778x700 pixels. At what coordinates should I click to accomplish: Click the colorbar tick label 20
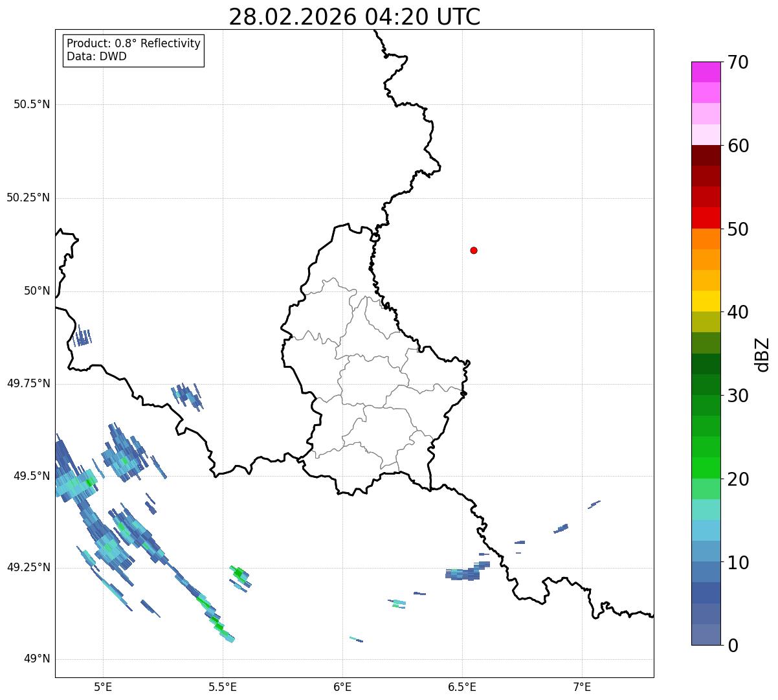pos(738,479)
